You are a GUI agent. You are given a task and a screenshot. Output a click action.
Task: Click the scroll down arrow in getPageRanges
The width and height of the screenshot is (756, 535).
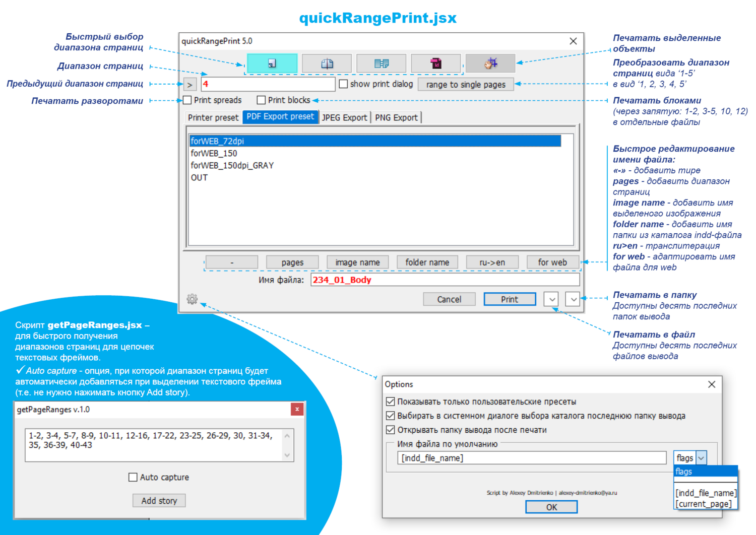pos(287,455)
